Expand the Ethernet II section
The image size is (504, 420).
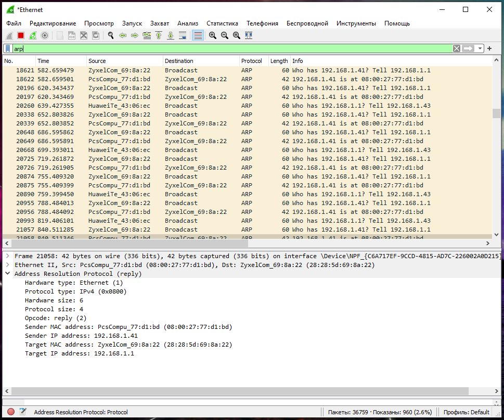(x=7, y=265)
